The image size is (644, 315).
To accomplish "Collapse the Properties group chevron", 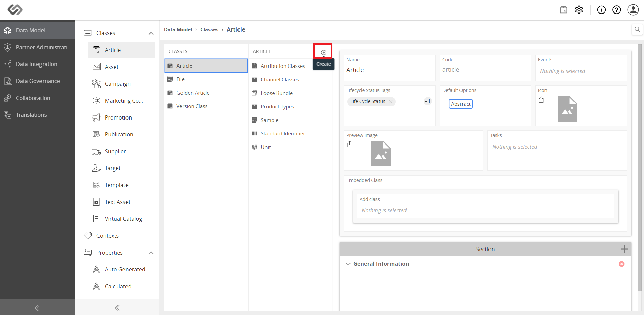I will tap(151, 253).
